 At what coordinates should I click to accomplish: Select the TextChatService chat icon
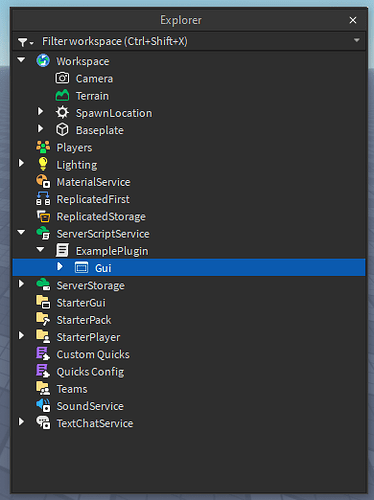coord(43,423)
